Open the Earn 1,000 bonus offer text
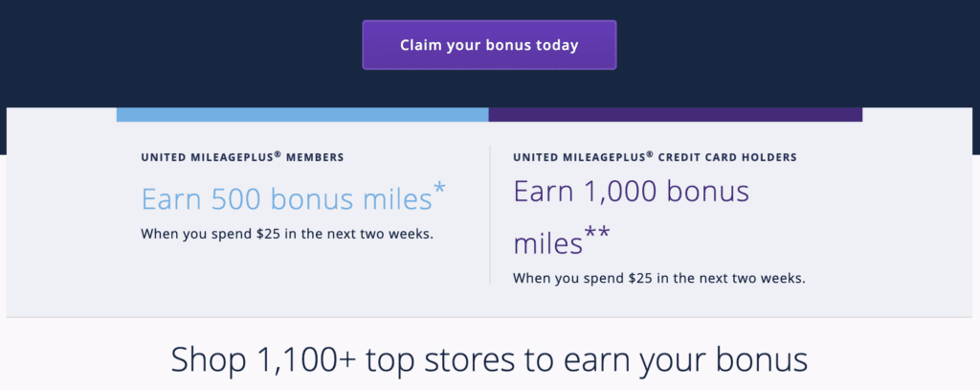Viewport: 980px width, 390px height. click(x=631, y=193)
